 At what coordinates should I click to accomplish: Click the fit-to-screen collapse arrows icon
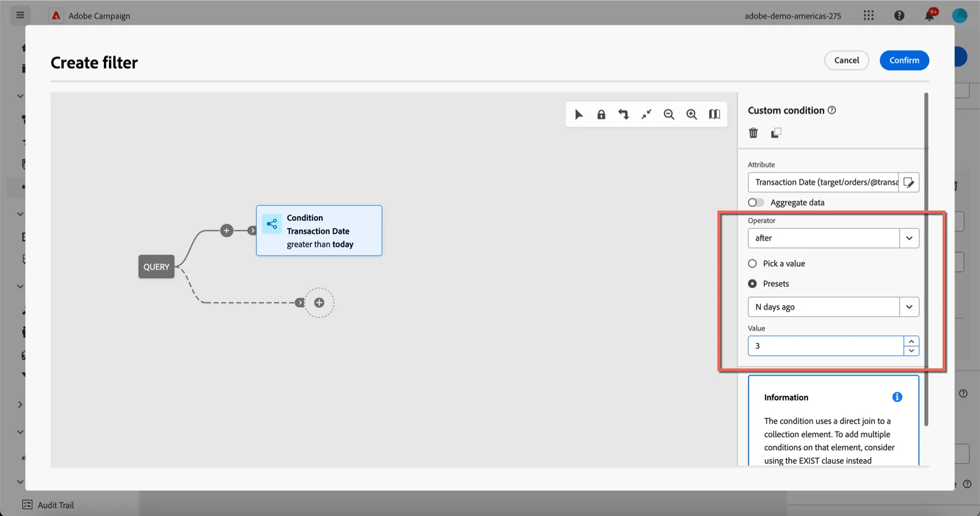click(x=647, y=115)
